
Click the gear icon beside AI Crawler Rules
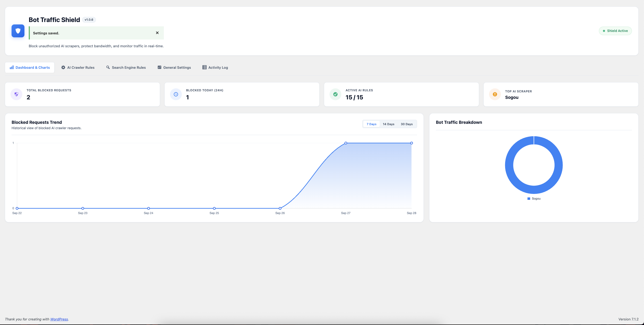tap(63, 67)
